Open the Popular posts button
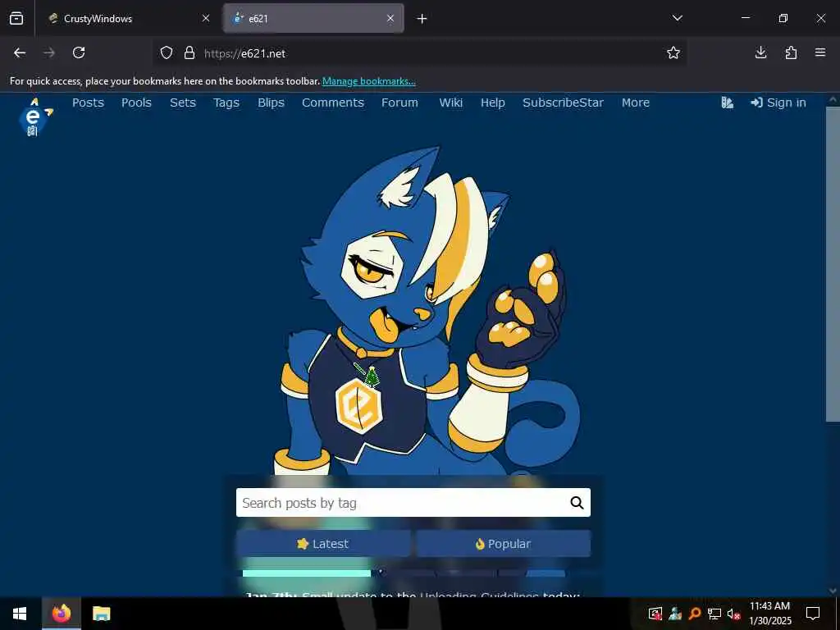 [504, 544]
